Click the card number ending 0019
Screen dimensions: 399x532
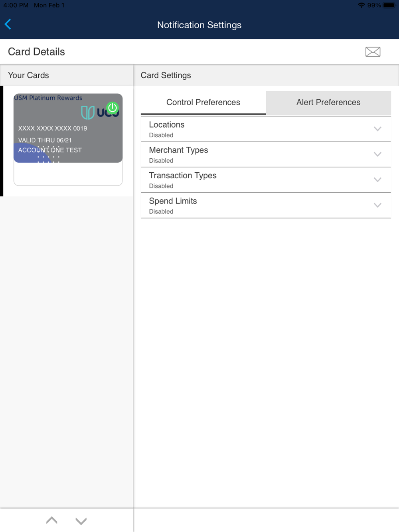[x=52, y=128]
